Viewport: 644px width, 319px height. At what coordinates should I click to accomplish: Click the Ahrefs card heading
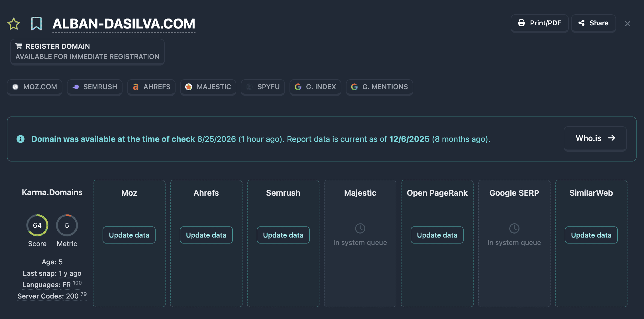click(206, 193)
